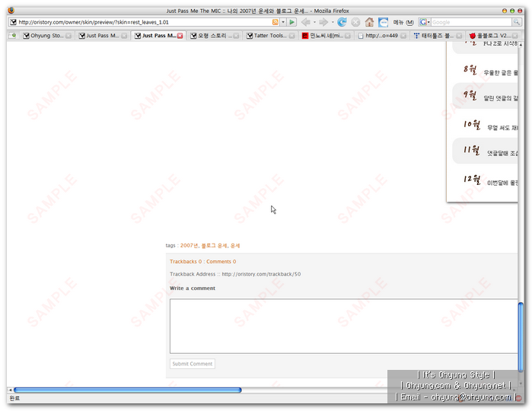Viewport: 532px width, 411px height.
Task: Click into the Google search field
Action: point(471,22)
